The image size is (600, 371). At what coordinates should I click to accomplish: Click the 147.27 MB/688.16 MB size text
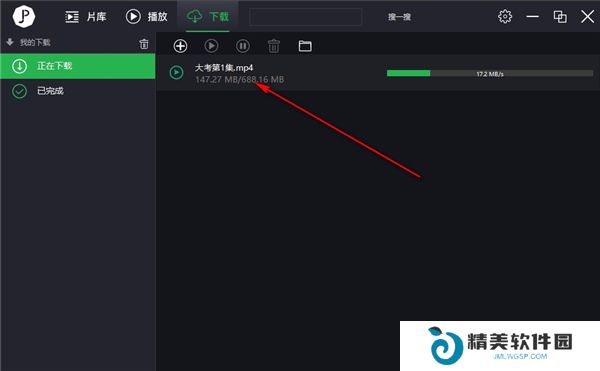point(240,80)
